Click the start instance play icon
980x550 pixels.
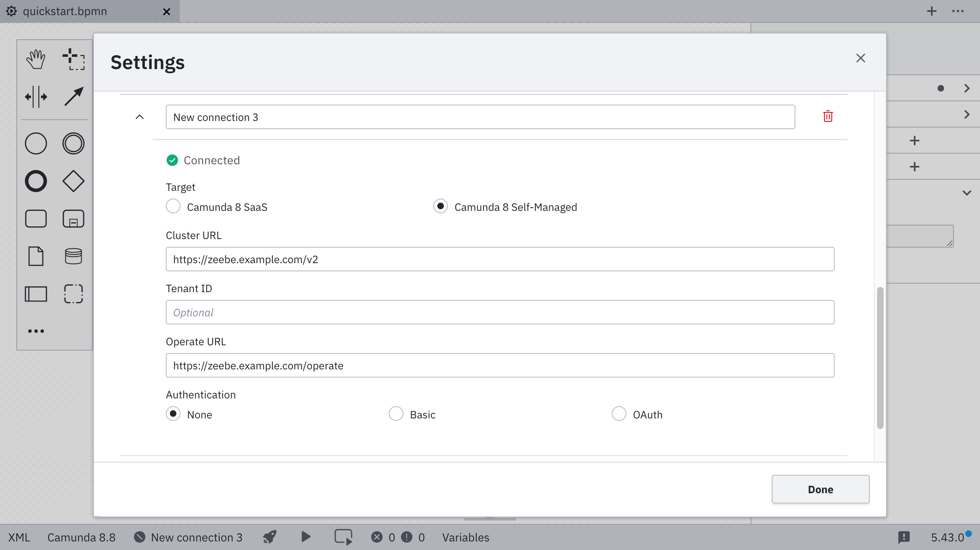click(x=305, y=537)
